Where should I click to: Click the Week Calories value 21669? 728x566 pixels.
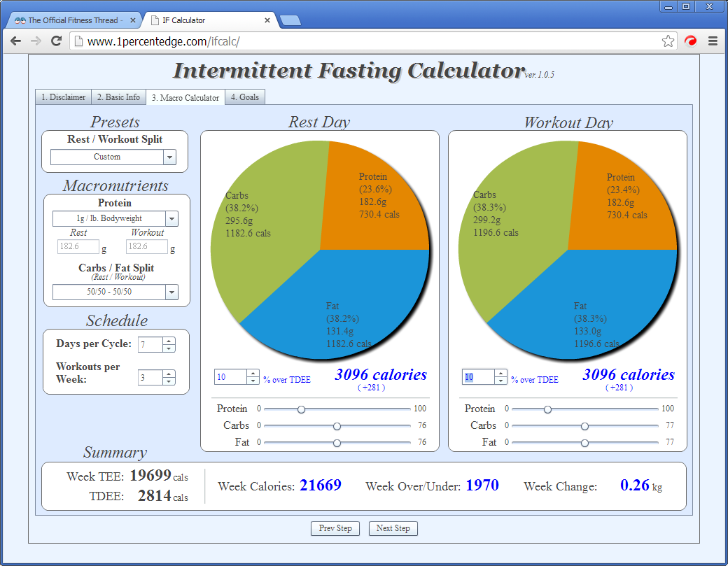pyautogui.click(x=321, y=486)
